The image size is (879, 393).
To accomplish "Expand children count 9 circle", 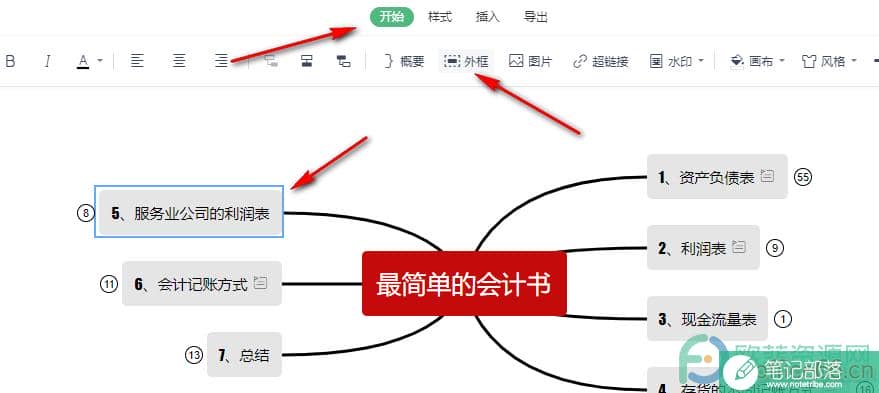I will [774, 248].
